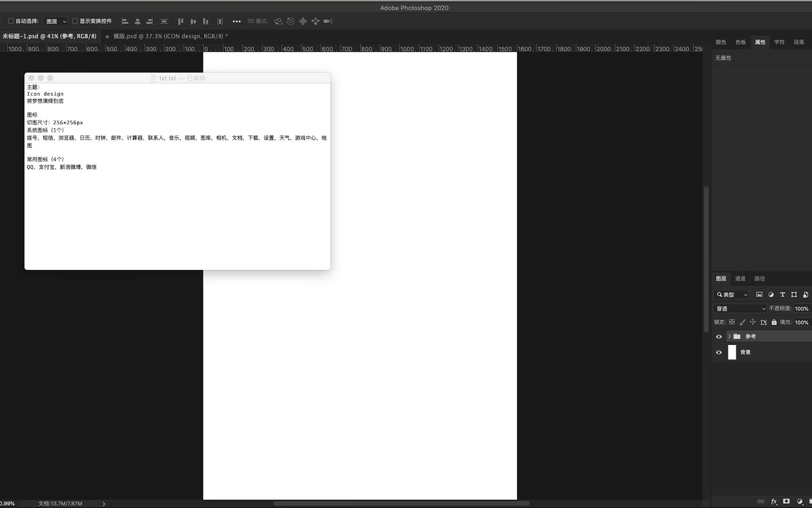Select the 背景 layer name
The width and height of the screenshot is (812, 508).
coord(745,352)
